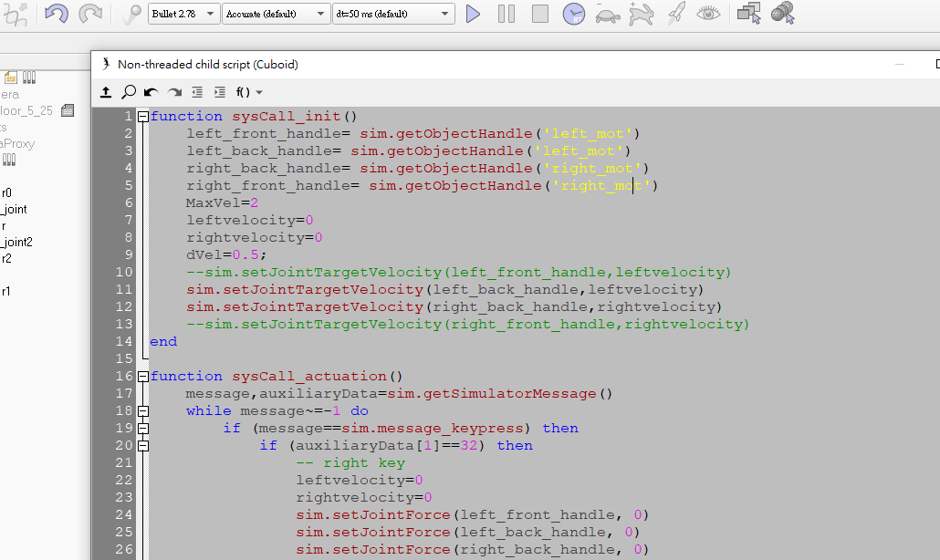The width and height of the screenshot is (940, 560).
Task: Open the Accurate (default) dynamics settings dropdown
Action: tap(277, 14)
